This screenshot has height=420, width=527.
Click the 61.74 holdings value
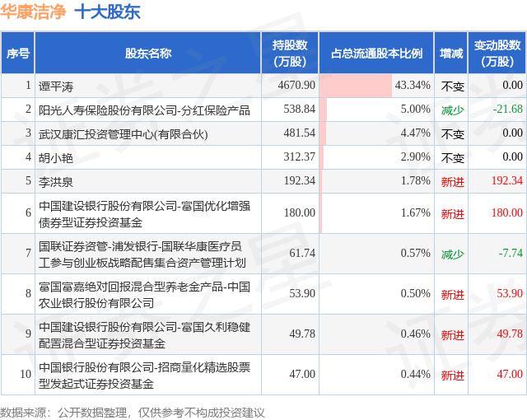[302, 253]
